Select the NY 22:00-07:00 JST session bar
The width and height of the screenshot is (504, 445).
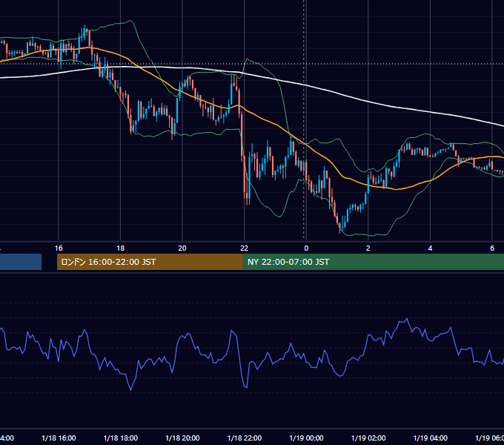373,262
